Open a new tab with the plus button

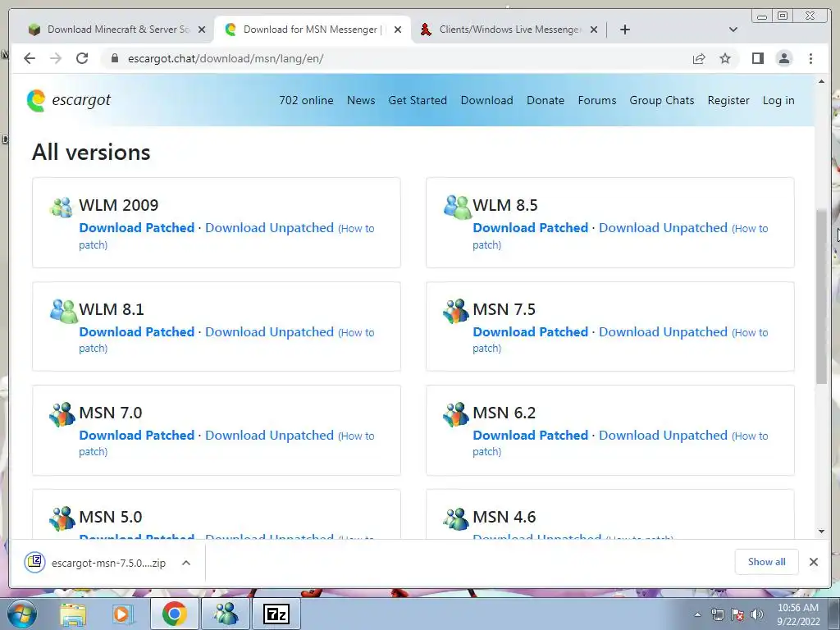624,30
